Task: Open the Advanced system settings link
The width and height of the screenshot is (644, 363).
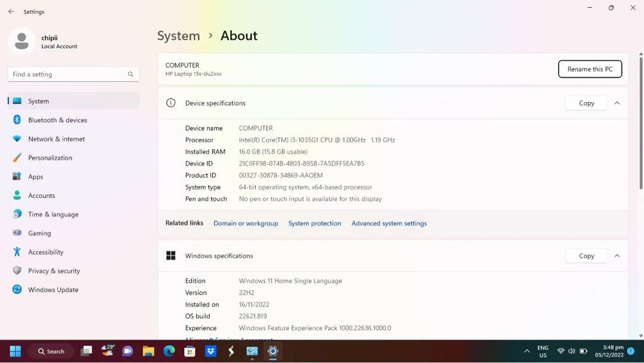Action: click(x=389, y=223)
